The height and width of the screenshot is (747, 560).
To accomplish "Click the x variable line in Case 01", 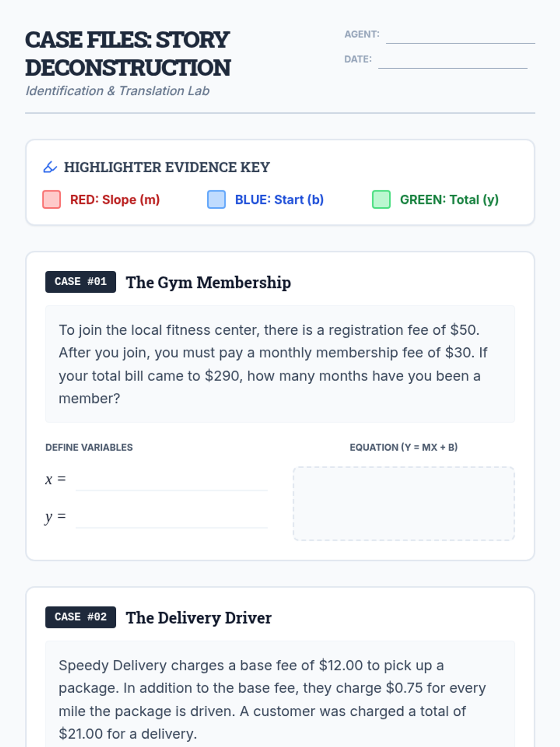I will point(172,479).
